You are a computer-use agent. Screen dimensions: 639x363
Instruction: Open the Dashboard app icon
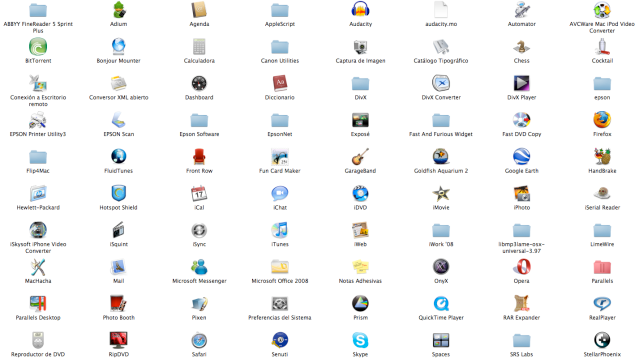coord(199,83)
